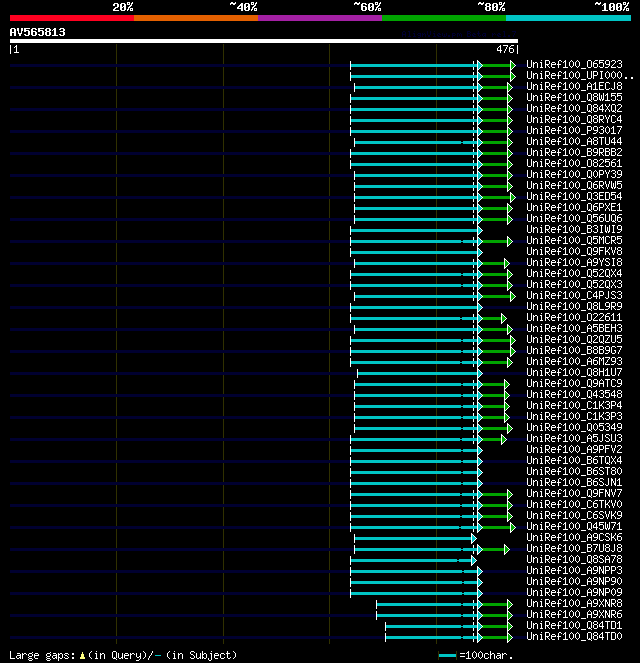Image resolution: width=640 pixels, height=663 pixels.
Task: Click hit label UniRef100_O82561
Action: tap(574, 163)
